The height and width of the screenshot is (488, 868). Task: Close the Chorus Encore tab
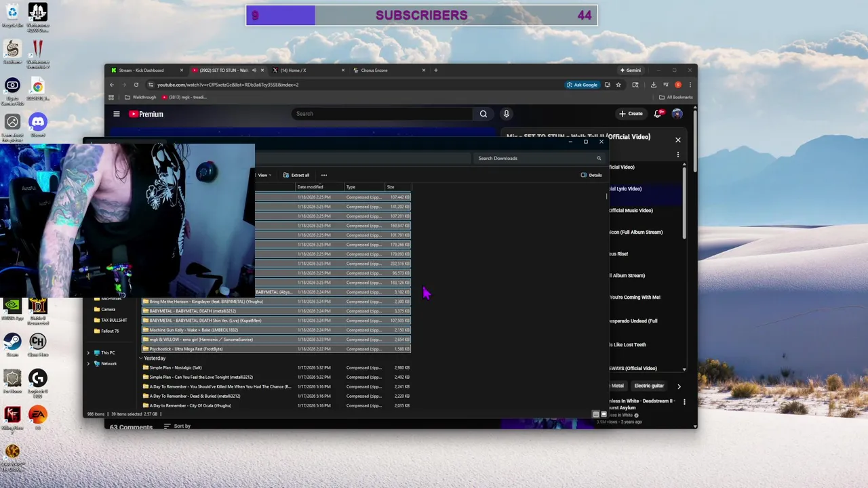424,70
